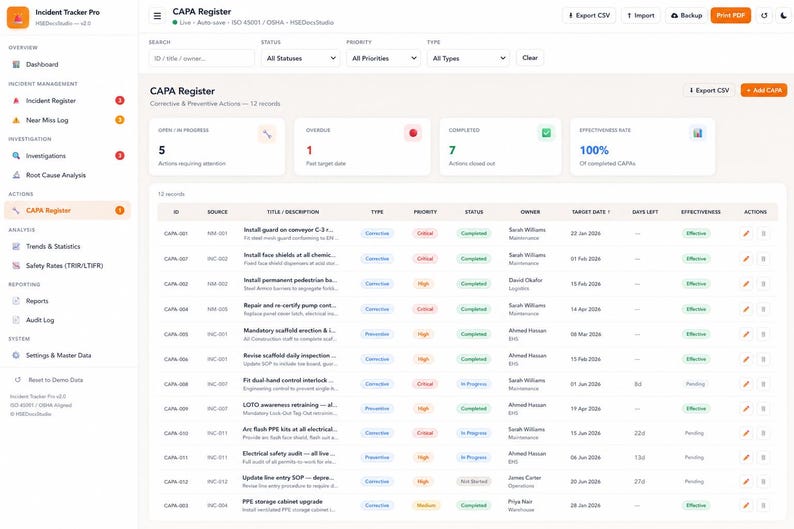Open Safety Rates (TRIR/LTIFR) page
This screenshot has width=794, height=529.
(x=67, y=266)
